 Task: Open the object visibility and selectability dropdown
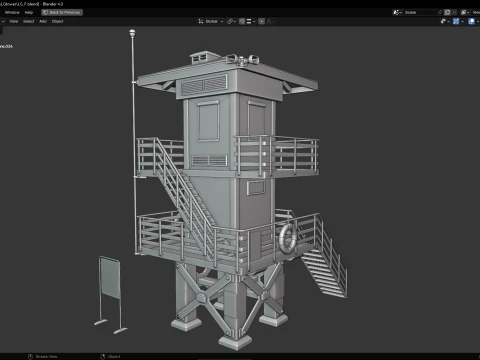point(444,21)
